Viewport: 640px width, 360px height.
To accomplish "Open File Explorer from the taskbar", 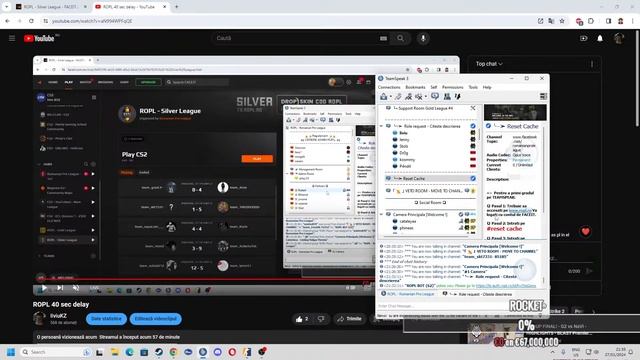I will pos(115,352).
